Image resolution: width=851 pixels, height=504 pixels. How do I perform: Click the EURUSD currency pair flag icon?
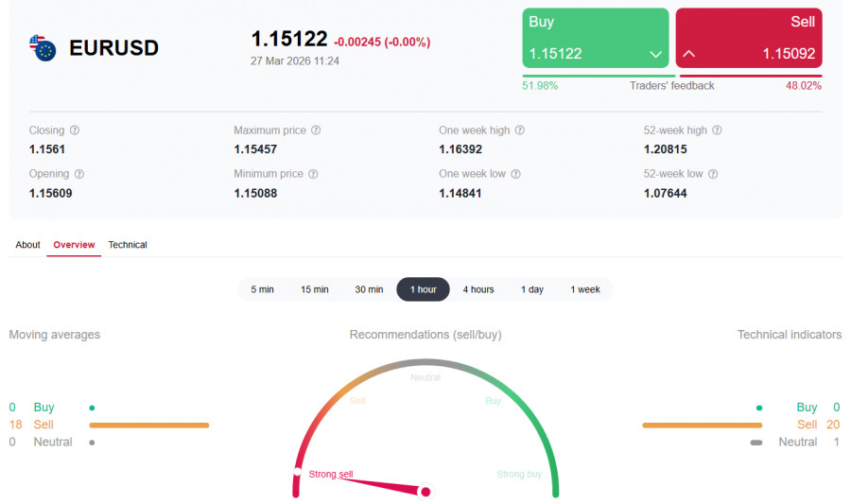(43, 47)
